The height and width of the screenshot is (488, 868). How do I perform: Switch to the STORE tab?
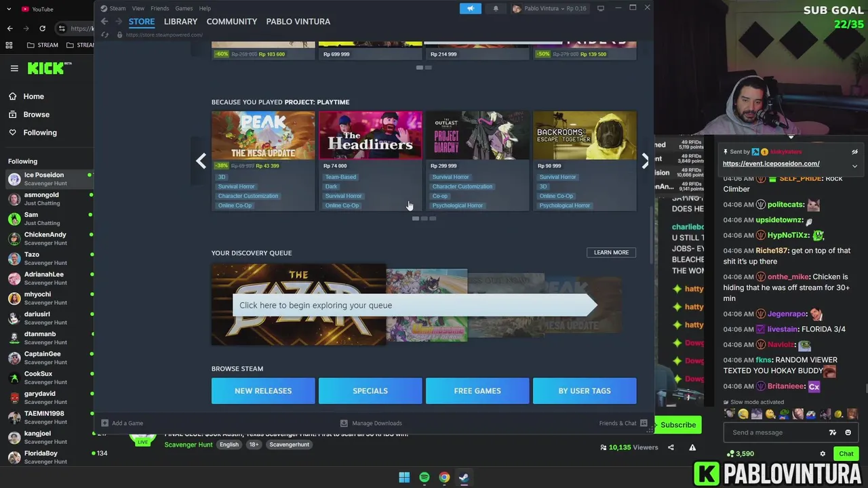[142, 22]
